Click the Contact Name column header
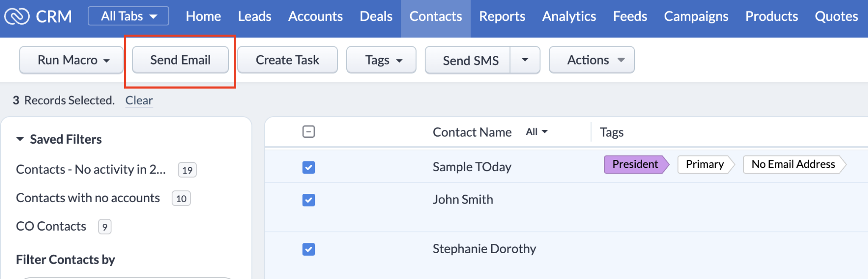 coord(472,132)
